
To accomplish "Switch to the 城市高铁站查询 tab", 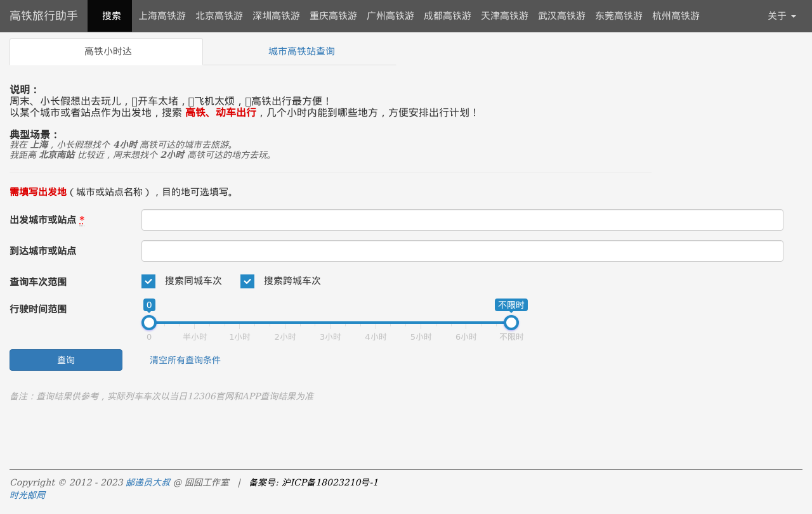I will [x=301, y=50].
